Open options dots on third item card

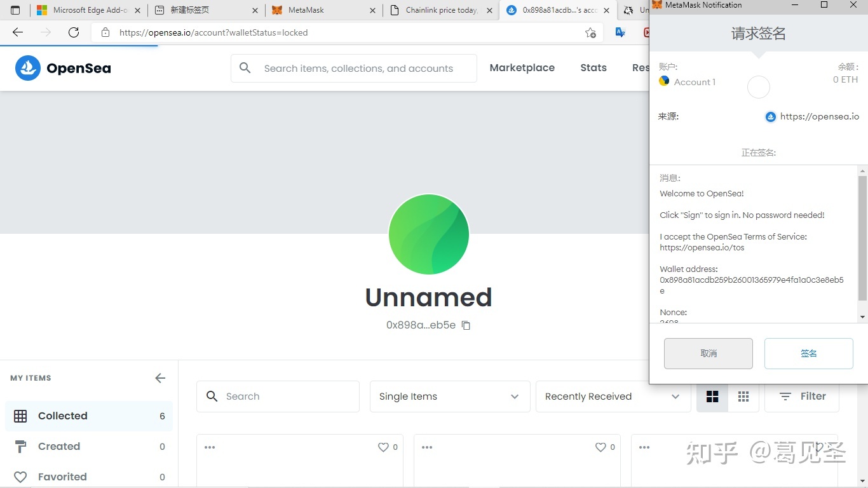tap(644, 447)
